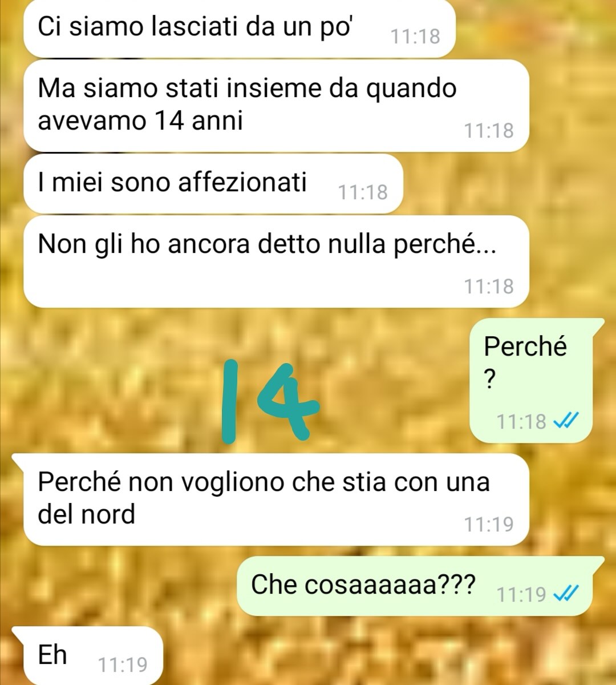Viewport: 616px width, 685px height.
Task: Click the 11:18 timestamp on the 'Perché ?' bubble
Action: click(521, 422)
